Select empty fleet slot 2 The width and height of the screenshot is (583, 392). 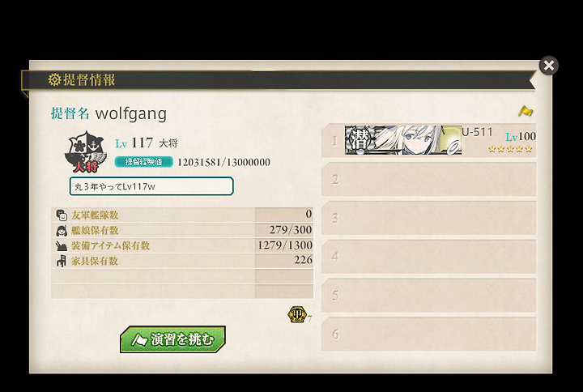428,179
